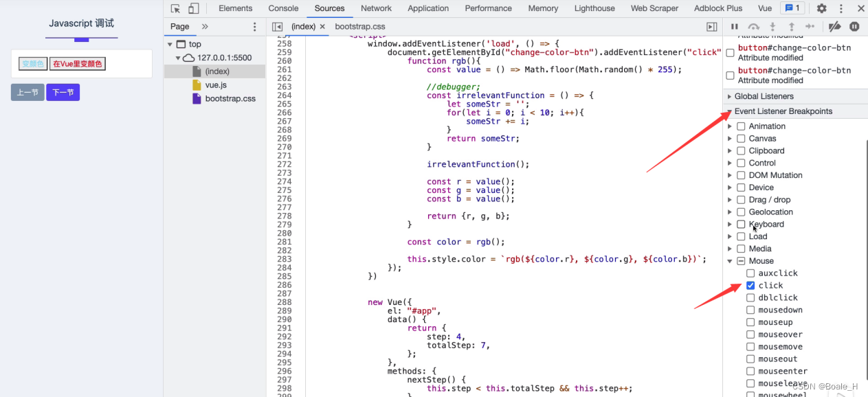Collapse the 127.0.0.1:5500 tree node
The width and height of the screenshot is (868, 397).
tap(178, 58)
